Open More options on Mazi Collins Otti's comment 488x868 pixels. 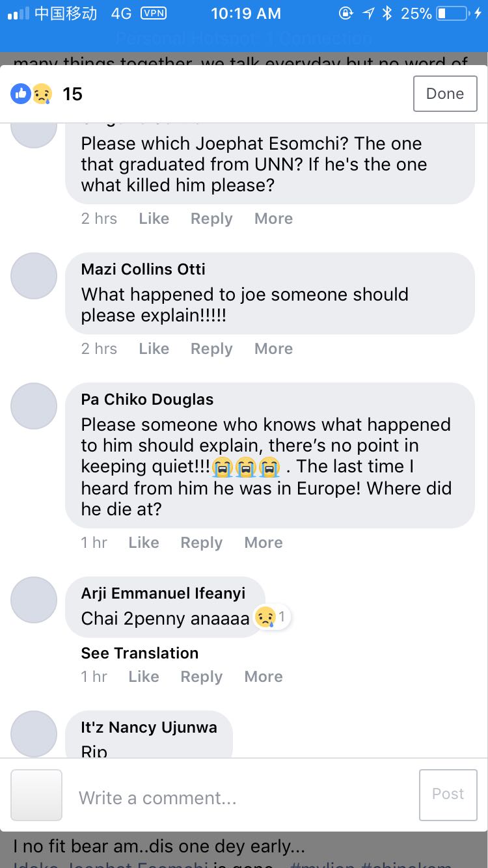pyautogui.click(x=273, y=349)
